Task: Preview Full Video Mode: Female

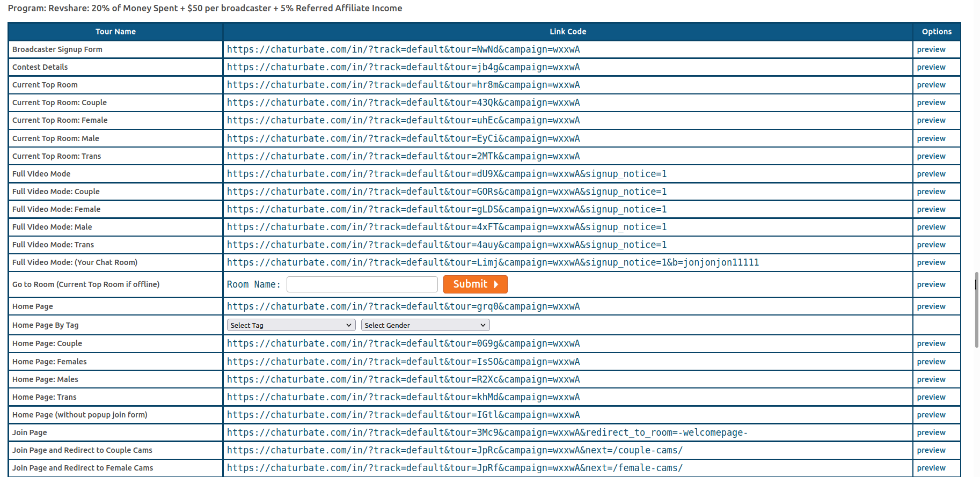Action: coord(931,209)
